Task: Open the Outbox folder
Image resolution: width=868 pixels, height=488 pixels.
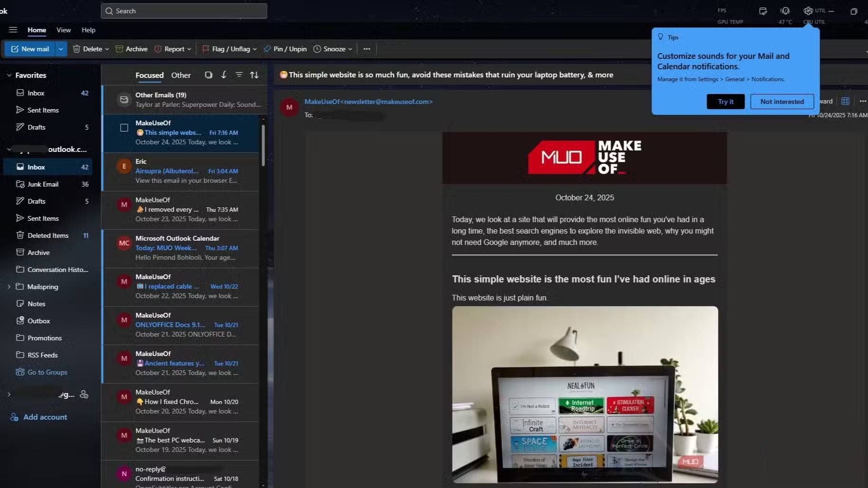Action: click(48, 321)
